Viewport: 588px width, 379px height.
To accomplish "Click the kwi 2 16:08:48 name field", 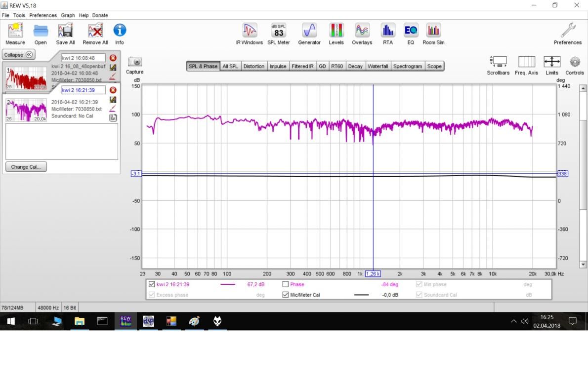I will point(83,58).
